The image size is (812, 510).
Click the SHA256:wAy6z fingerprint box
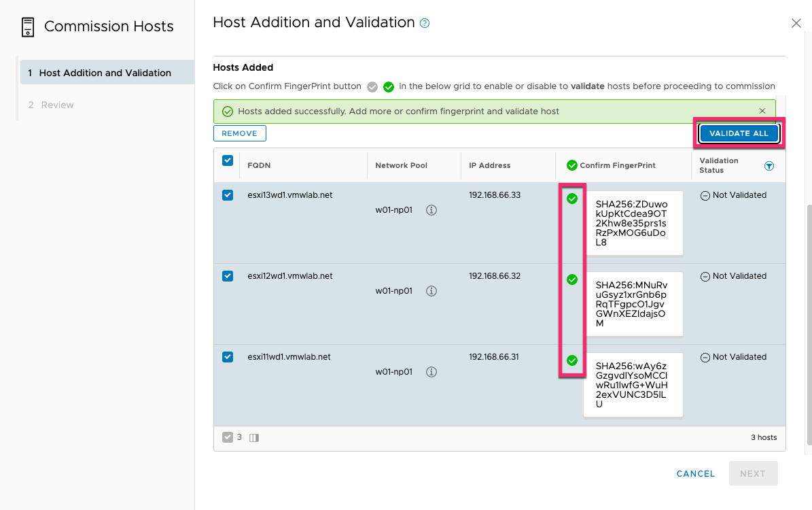[633, 385]
